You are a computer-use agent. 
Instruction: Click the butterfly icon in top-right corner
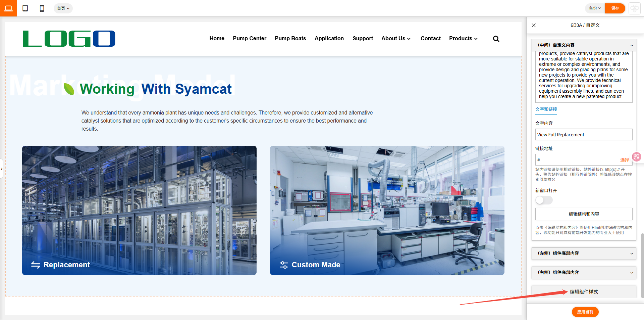(x=635, y=8)
